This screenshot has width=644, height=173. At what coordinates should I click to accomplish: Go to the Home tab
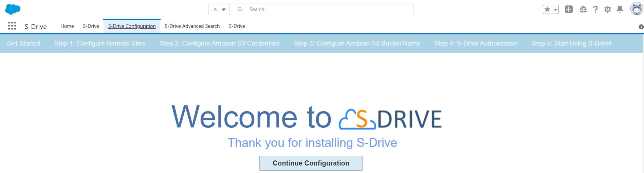[67, 26]
